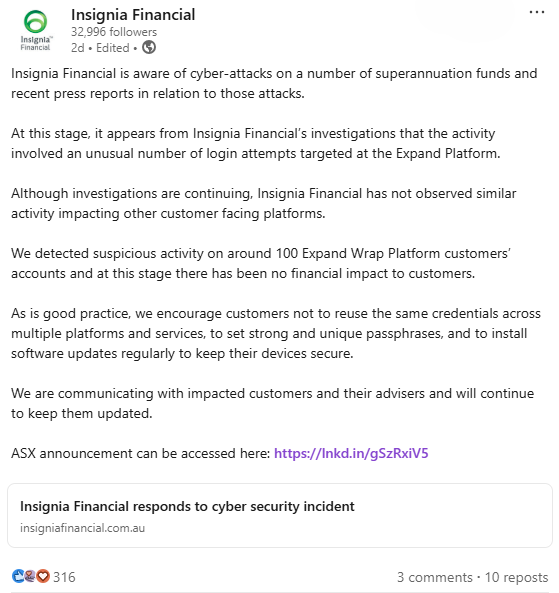Screen dimensions: 559x593
Task: Open the 'responds to cyber security incident' article card
Action: click(280, 515)
